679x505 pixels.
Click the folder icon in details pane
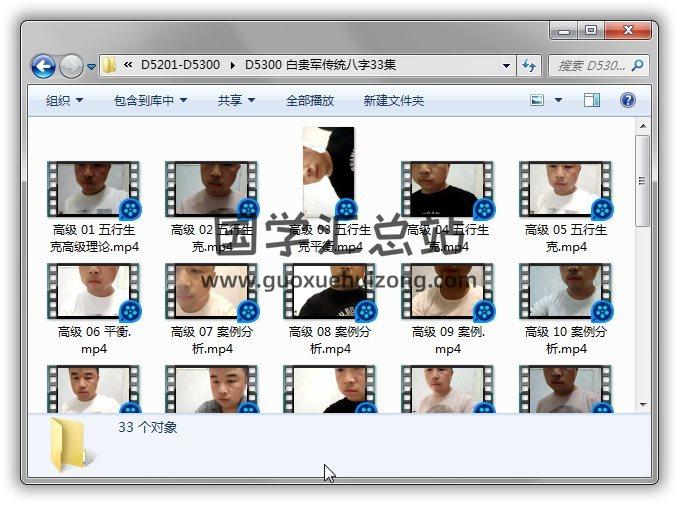point(72,445)
